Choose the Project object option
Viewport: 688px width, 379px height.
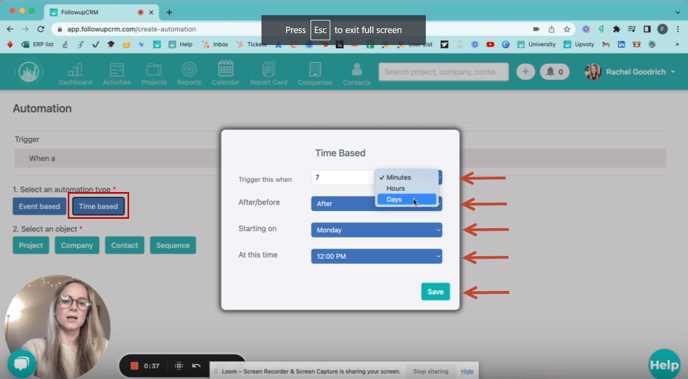31,245
